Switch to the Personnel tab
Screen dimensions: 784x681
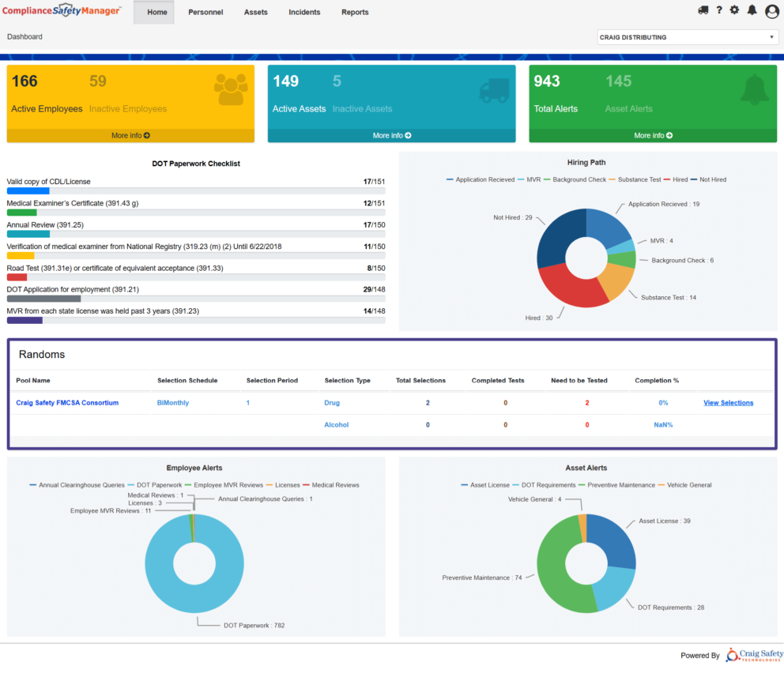click(205, 12)
